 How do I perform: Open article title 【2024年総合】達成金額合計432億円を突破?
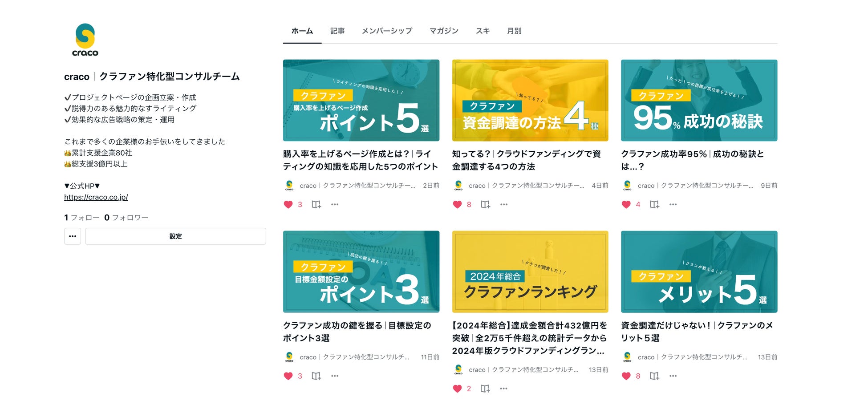[530, 338]
